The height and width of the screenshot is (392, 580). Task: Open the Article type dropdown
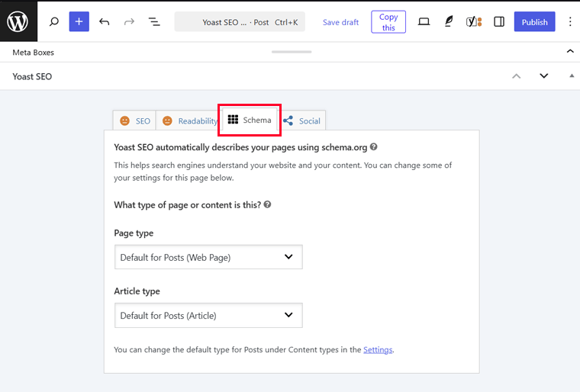[208, 315]
